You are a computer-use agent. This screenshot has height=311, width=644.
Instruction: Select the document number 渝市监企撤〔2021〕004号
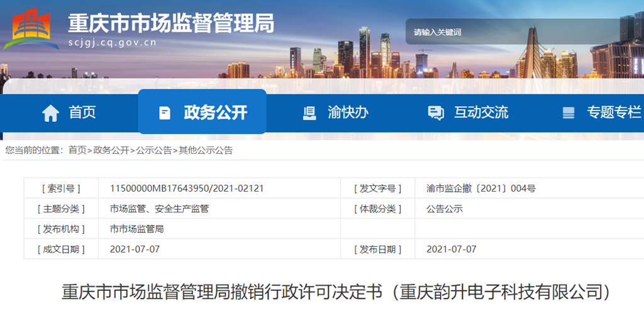click(x=481, y=188)
